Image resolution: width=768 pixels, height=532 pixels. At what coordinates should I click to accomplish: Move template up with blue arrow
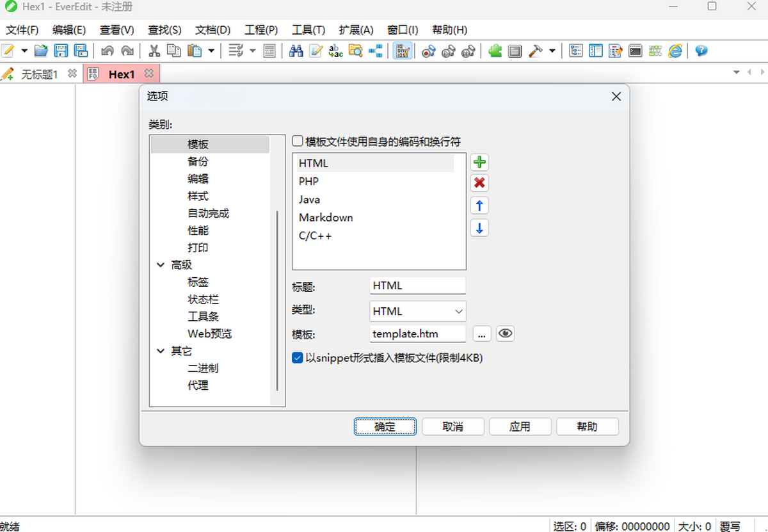[479, 206]
